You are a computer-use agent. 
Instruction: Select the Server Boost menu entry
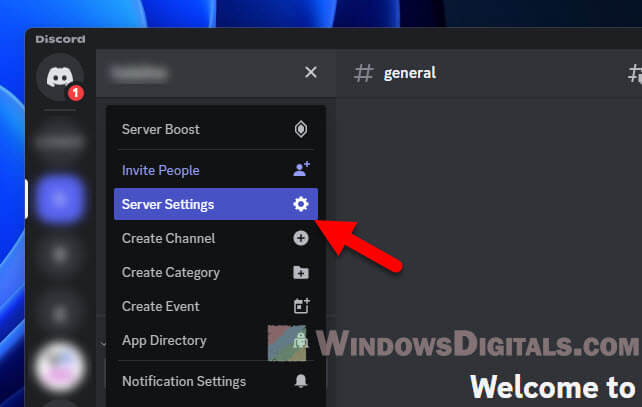coord(216,129)
